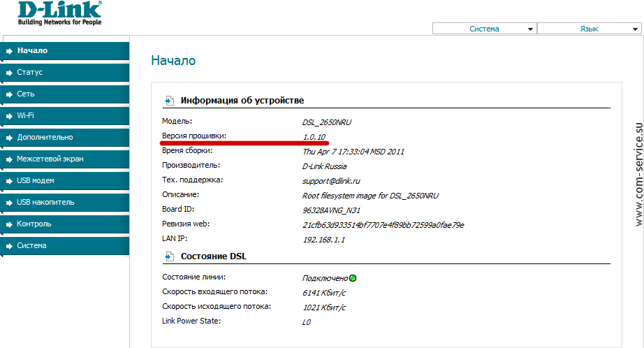Screen dimensions: 644x348
Task: Click the Начало page title
Action: click(x=173, y=60)
